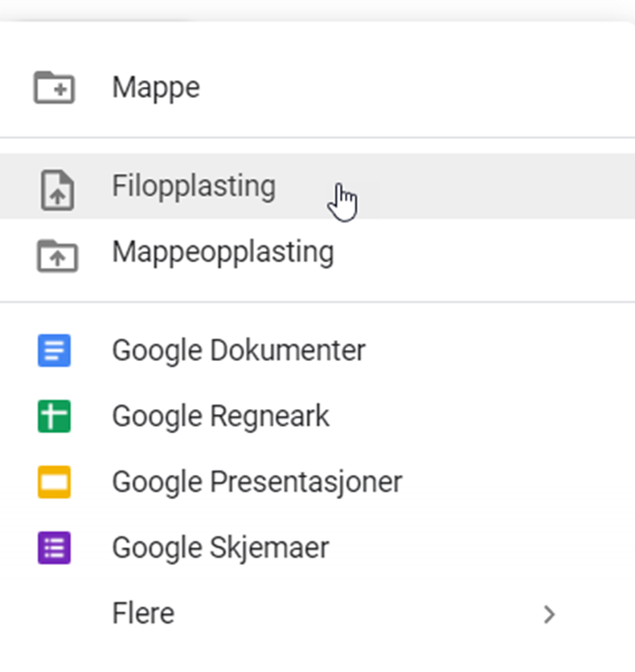
Task: Click the new folder icon beside Mappe
Action: 55,88
